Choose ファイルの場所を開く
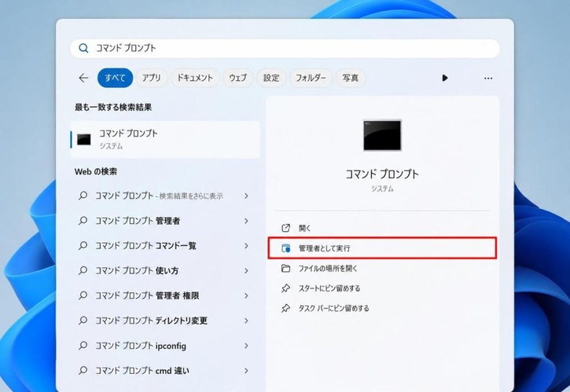This screenshot has width=570, height=392. tap(382, 268)
